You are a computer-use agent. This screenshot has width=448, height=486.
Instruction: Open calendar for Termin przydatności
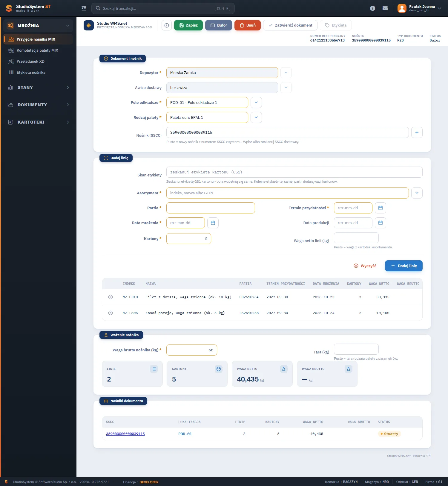pyautogui.click(x=381, y=208)
